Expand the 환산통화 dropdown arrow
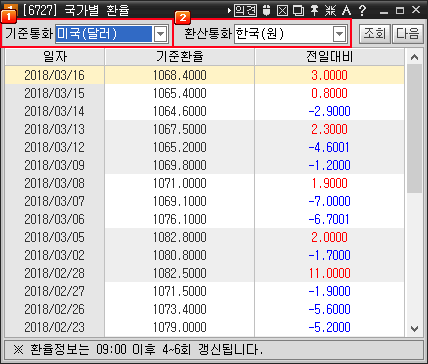428x364 pixels. click(339, 34)
